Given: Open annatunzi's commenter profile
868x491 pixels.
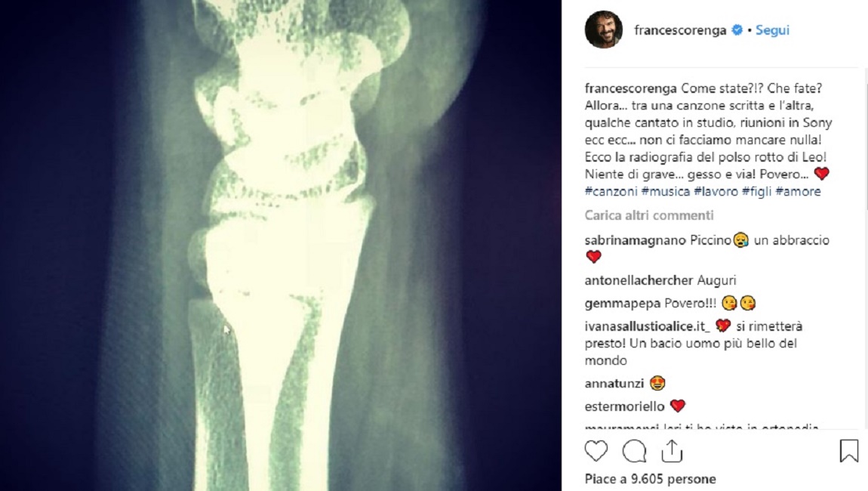Looking at the screenshot, I should (x=614, y=384).
